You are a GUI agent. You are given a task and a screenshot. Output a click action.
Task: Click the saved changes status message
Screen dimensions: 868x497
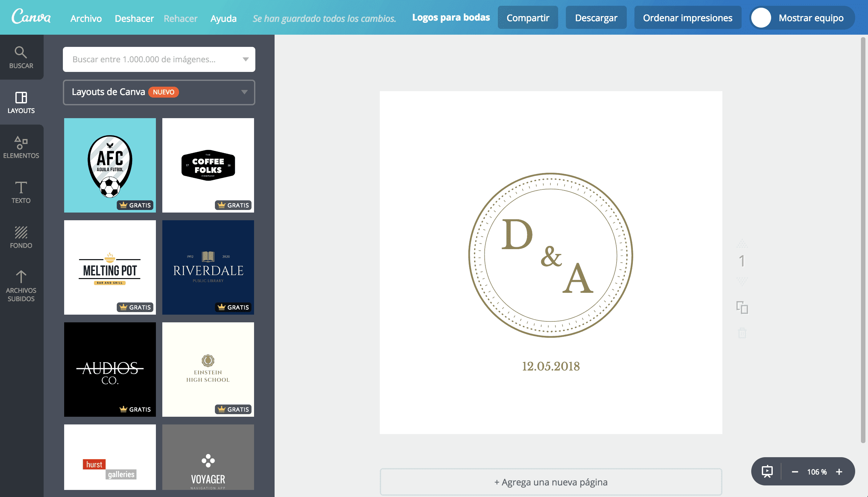324,18
